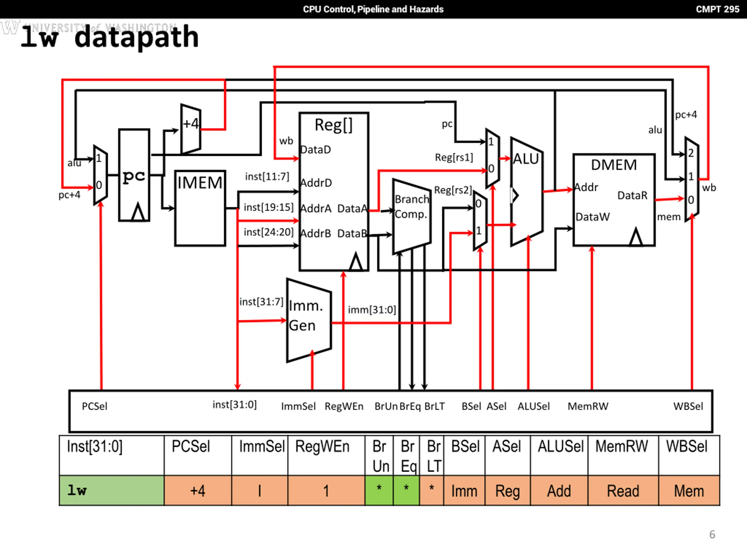This screenshot has height=560, width=747.
Task: Click the inst[11:7] wire label
Action: tap(267, 176)
